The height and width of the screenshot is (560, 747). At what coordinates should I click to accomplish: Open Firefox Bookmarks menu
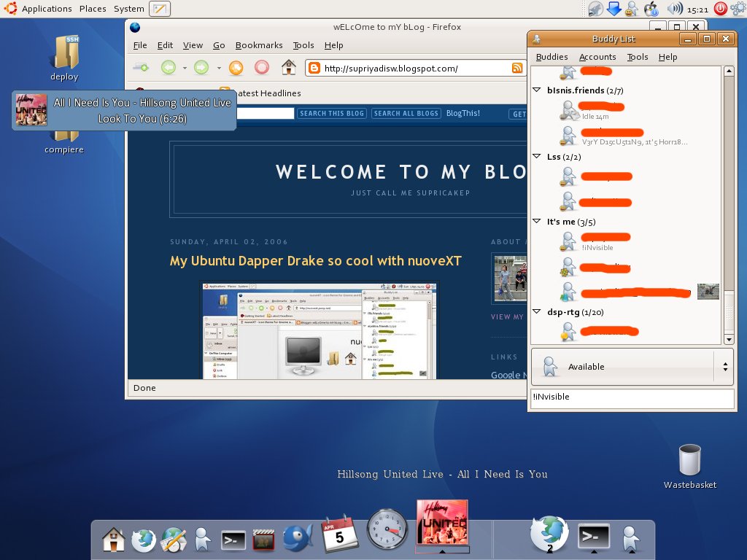[259, 45]
